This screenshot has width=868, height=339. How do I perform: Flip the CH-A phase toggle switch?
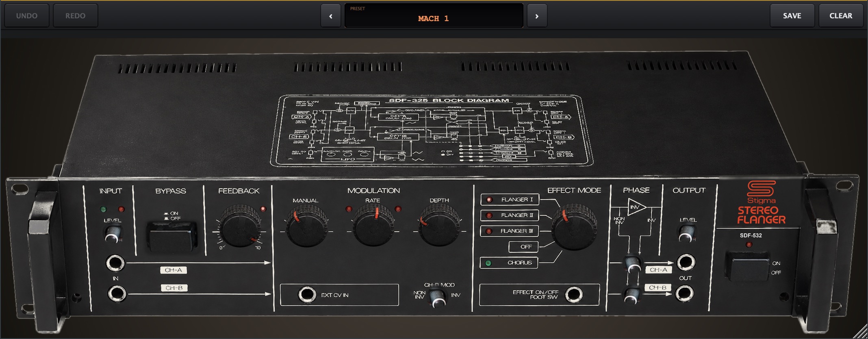click(633, 264)
